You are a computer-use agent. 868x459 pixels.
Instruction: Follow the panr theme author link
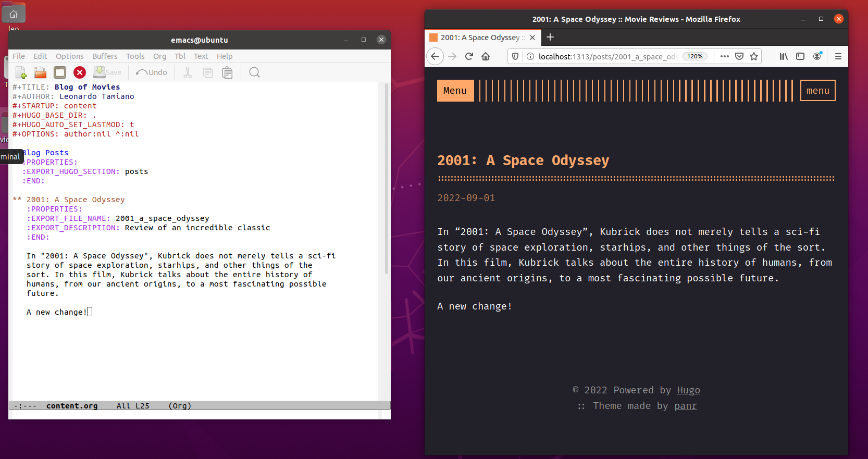686,406
